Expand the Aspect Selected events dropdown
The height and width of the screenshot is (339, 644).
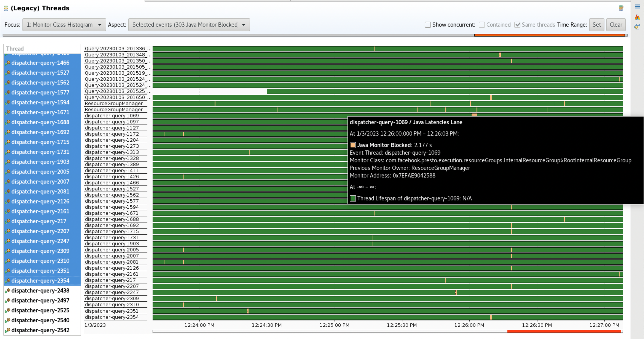pyautogui.click(x=189, y=25)
